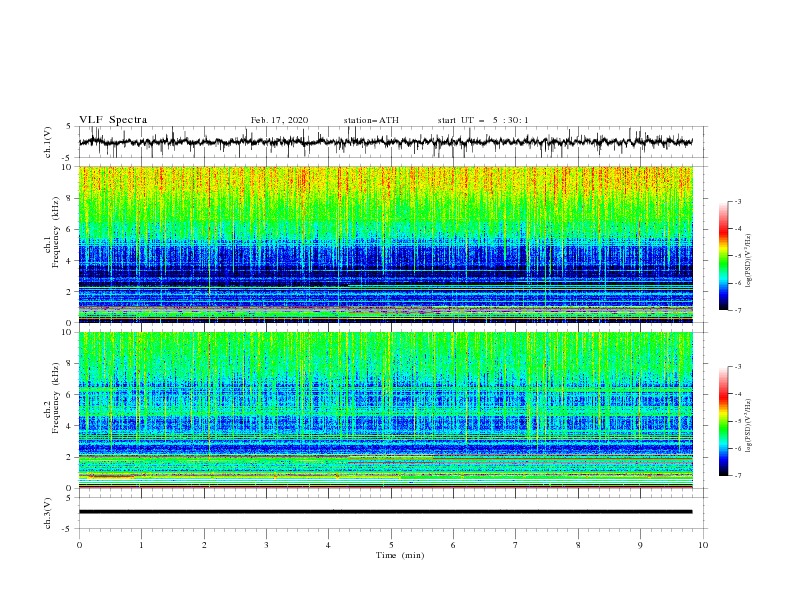Click the ch.3 flat black voltage trace
Image resolution: width=792 pixels, height=612 pixels.
pos(385,512)
